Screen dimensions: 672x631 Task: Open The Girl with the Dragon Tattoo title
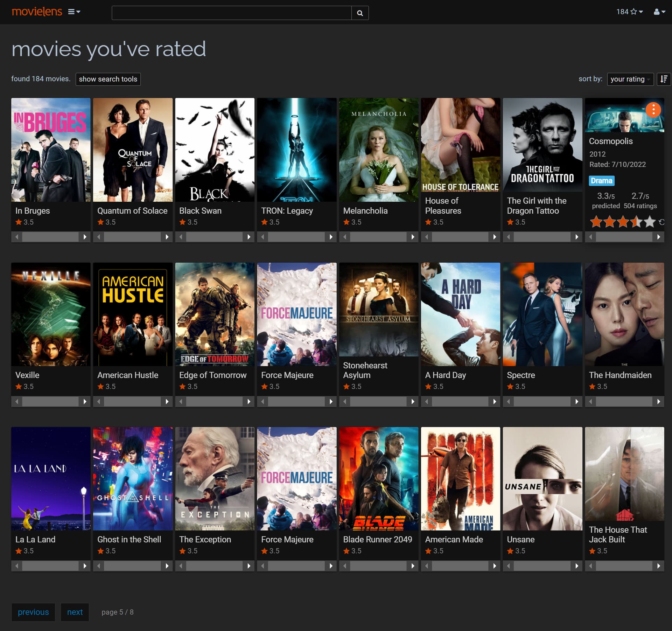click(x=537, y=206)
